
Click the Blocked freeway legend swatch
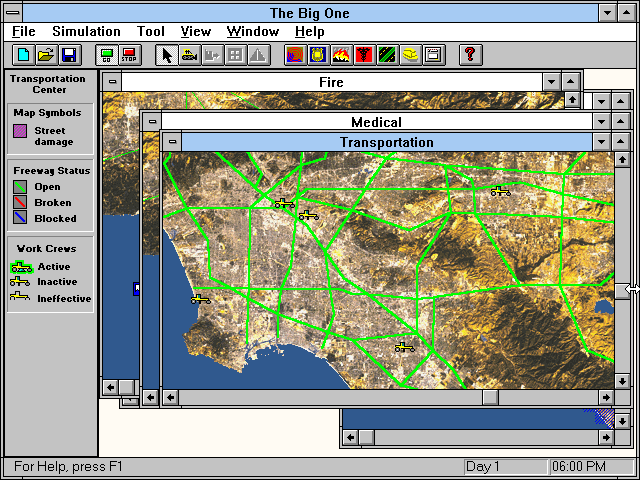pos(20,218)
